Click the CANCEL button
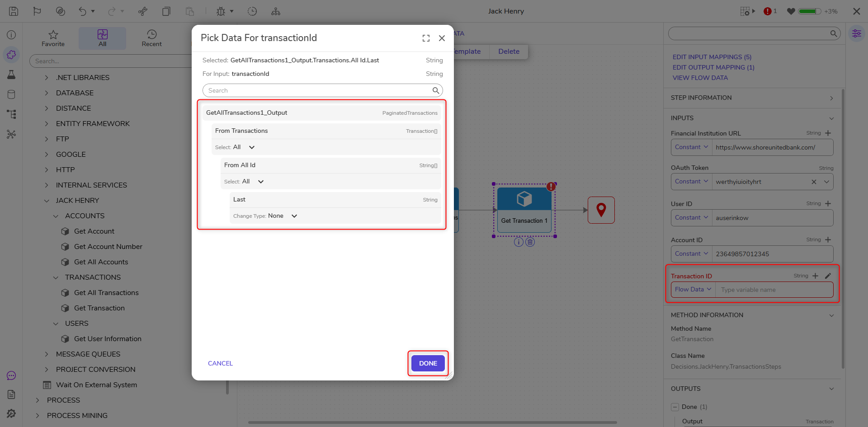Viewport: 868px width, 427px height. (x=220, y=363)
